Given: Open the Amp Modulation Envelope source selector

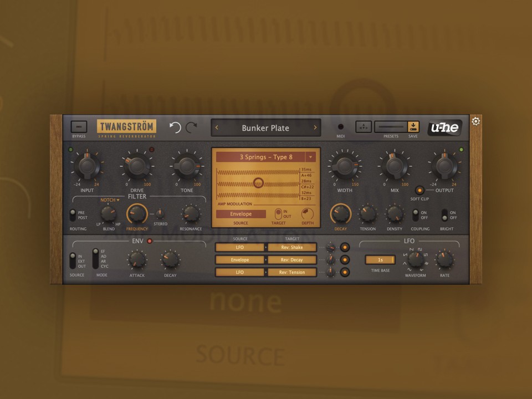Looking at the screenshot, I should (241, 214).
